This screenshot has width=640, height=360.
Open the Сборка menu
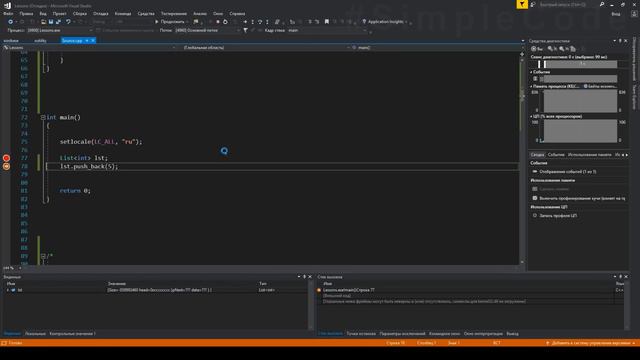coord(80,13)
